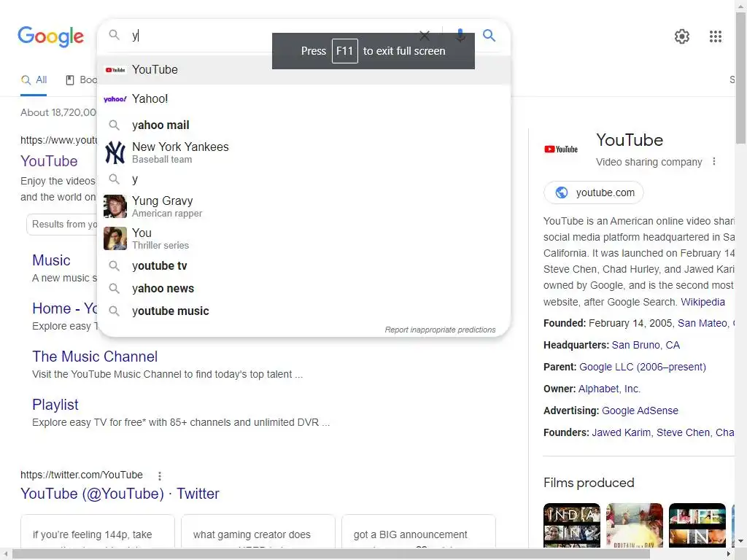Viewport: 747px width, 560px height.
Task: Open the Music sitelink
Action: 51,260
